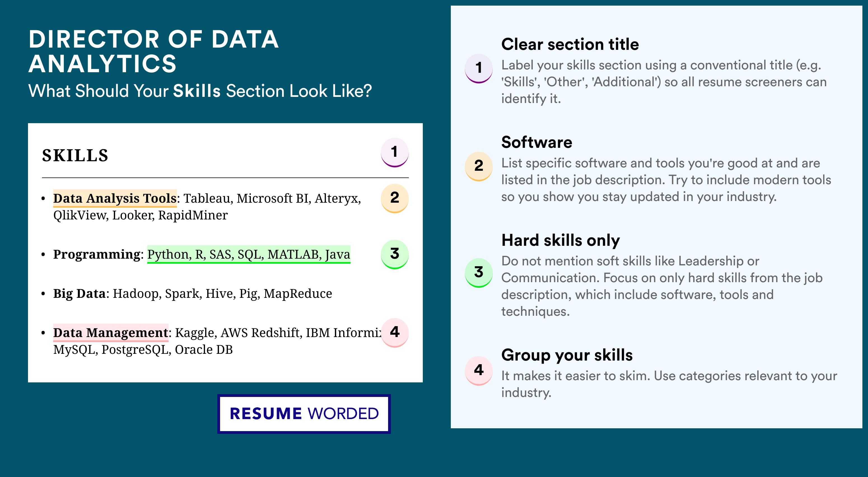The height and width of the screenshot is (477, 868).
Task: Click the Hard skills only heading
Action: 560,240
